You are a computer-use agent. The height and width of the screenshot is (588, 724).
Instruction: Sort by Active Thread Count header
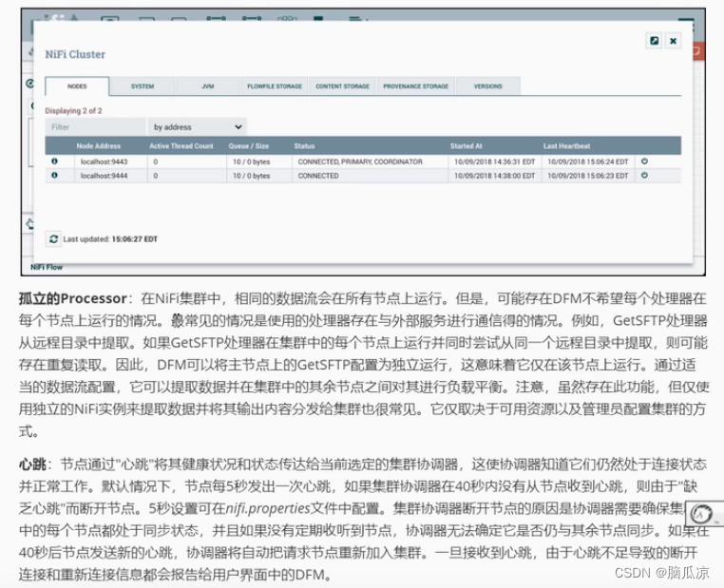pos(181,146)
